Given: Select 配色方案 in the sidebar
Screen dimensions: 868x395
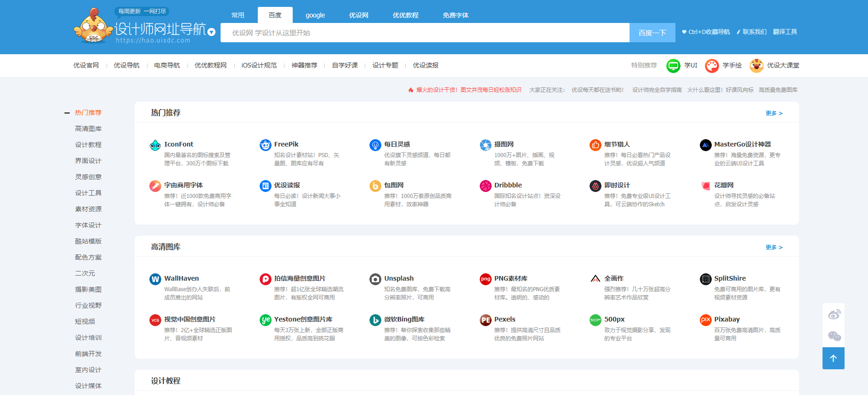Looking at the screenshot, I should tap(88, 258).
